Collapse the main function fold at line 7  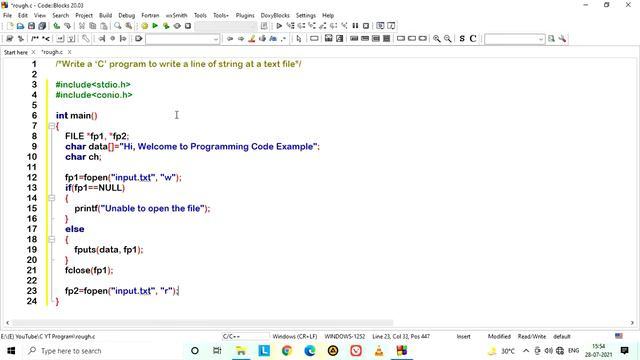click(x=51, y=126)
